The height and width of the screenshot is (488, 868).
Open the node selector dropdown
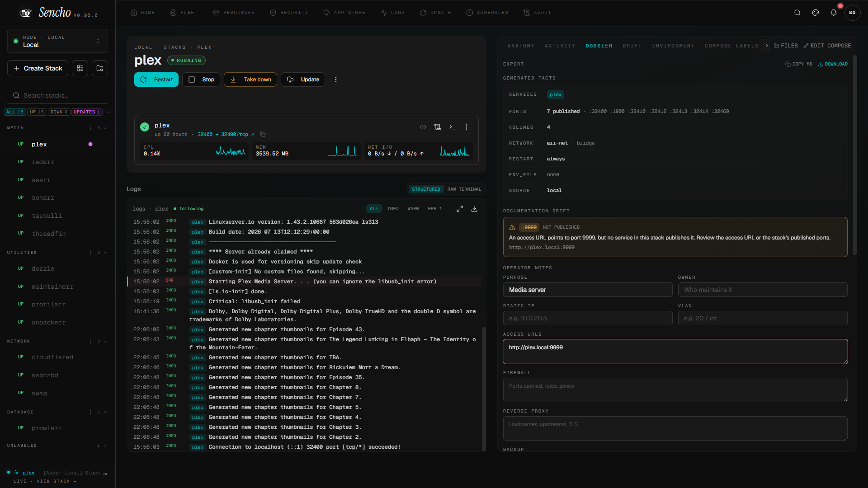(57, 41)
